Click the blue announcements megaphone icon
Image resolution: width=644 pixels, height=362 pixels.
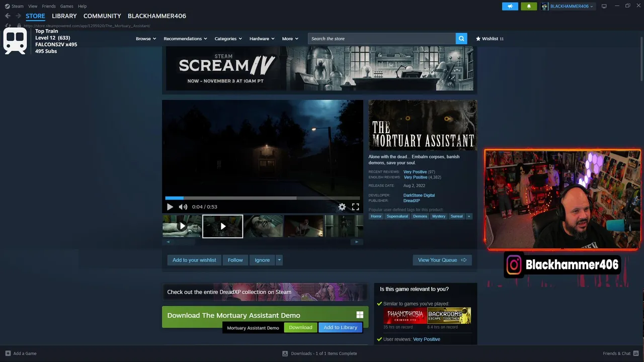click(x=510, y=6)
